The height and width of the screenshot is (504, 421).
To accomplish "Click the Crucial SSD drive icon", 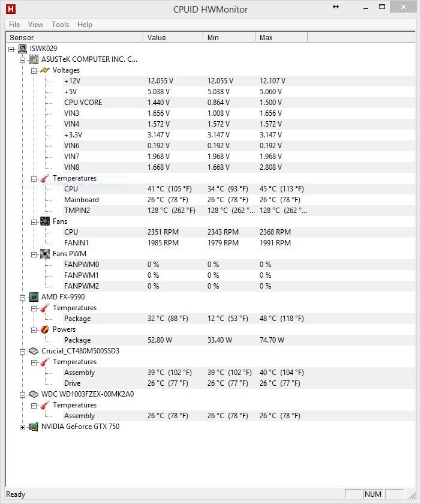I will (x=34, y=351).
